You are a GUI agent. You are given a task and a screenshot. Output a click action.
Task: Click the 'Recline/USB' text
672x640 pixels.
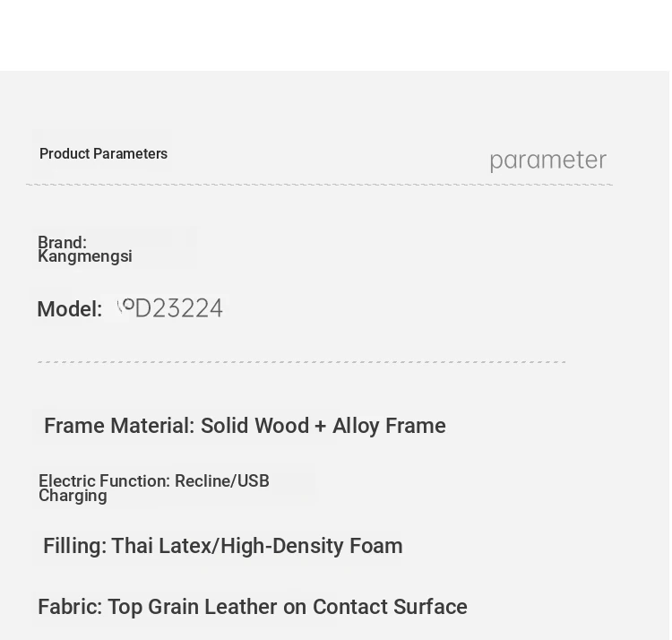(x=222, y=481)
